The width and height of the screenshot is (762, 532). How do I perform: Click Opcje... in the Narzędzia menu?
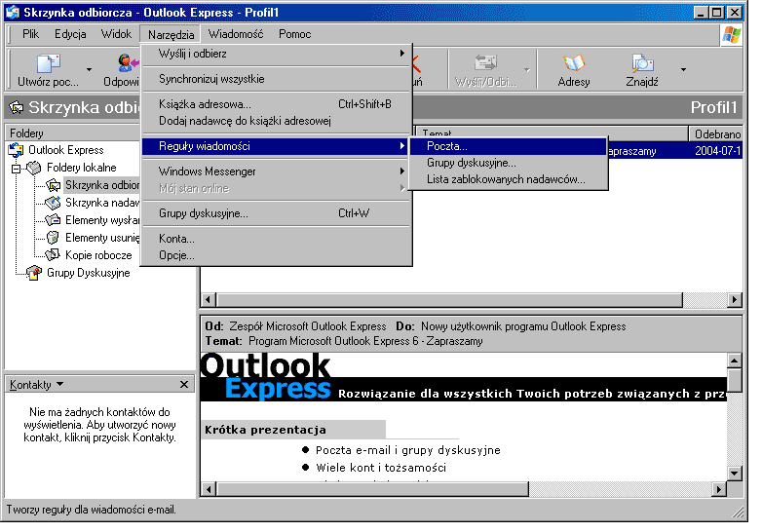pyautogui.click(x=176, y=255)
